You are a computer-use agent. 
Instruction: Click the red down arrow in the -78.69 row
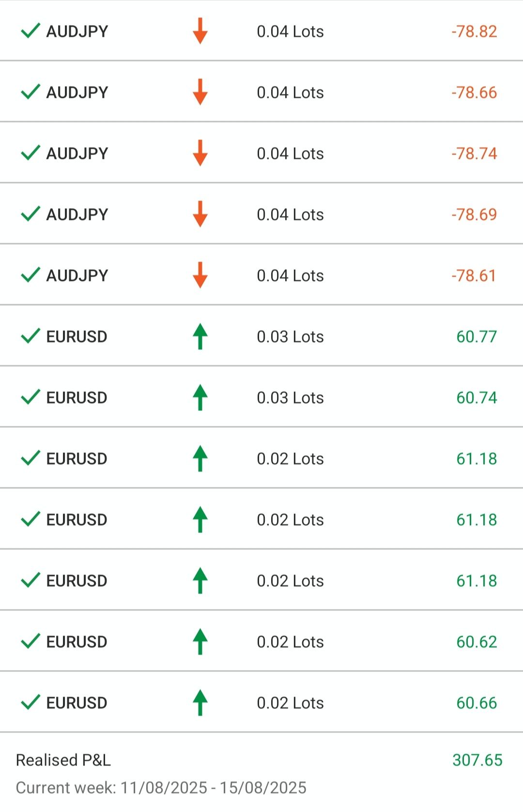tap(200, 214)
